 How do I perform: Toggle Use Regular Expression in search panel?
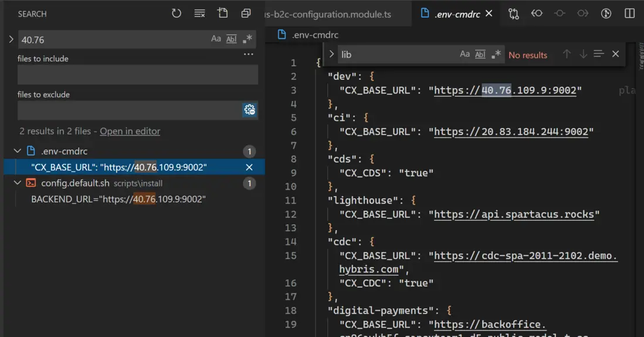248,39
